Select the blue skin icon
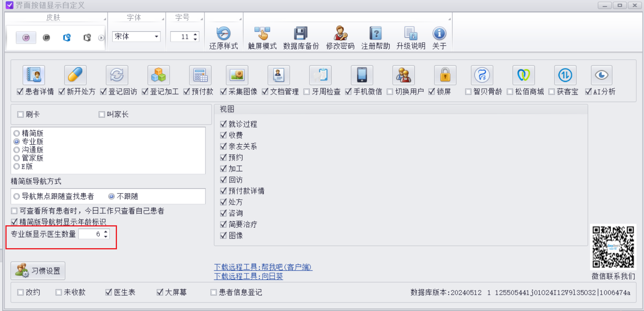 tap(67, 38)
